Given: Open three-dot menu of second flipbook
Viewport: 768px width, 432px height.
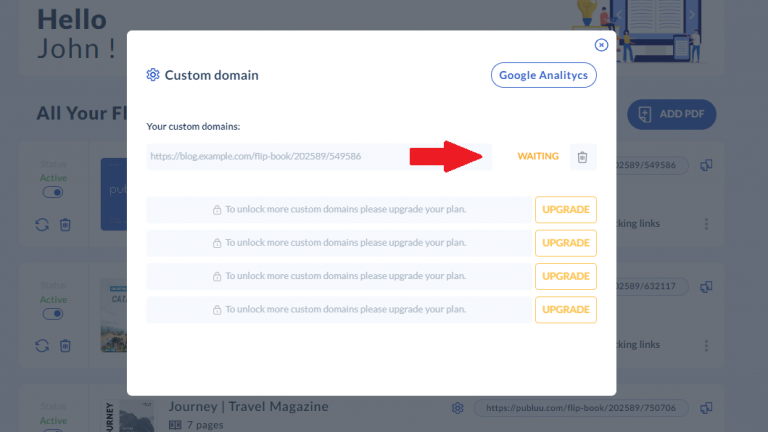Looking at the screenshot, I should [706, 345].
